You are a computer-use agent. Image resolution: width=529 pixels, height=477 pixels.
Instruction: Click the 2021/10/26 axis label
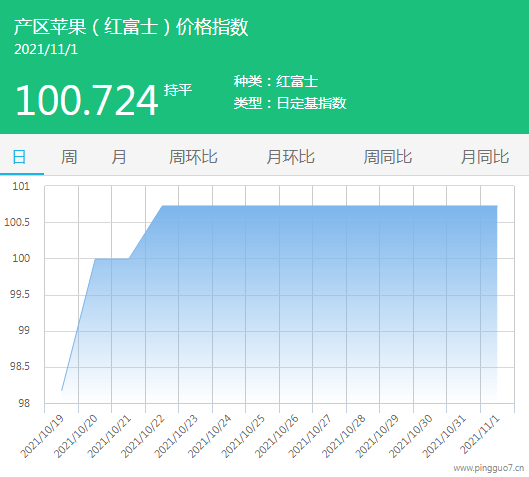click(277, 436)
